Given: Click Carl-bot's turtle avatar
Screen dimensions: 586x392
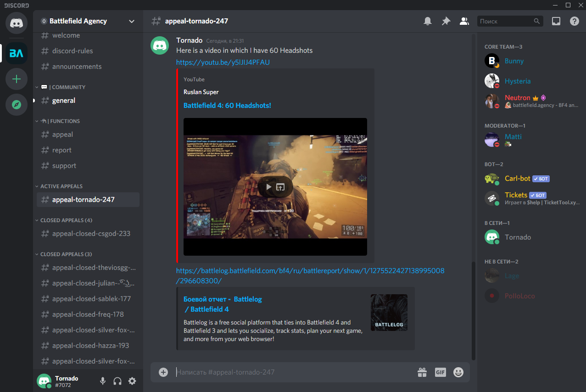Looking at the screenshot, I should click(x=492, y=178).
